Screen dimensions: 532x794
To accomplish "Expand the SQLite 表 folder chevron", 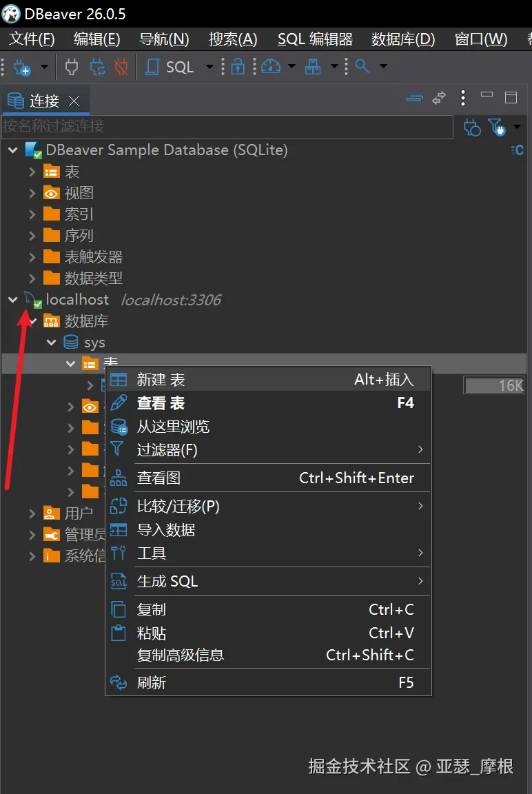I will (32, 172).
